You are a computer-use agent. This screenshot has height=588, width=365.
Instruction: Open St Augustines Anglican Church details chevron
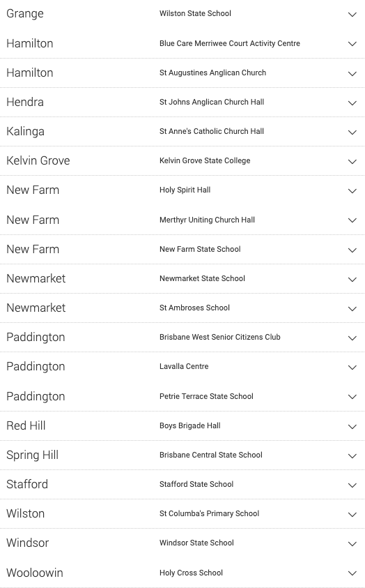pos(352,73)
